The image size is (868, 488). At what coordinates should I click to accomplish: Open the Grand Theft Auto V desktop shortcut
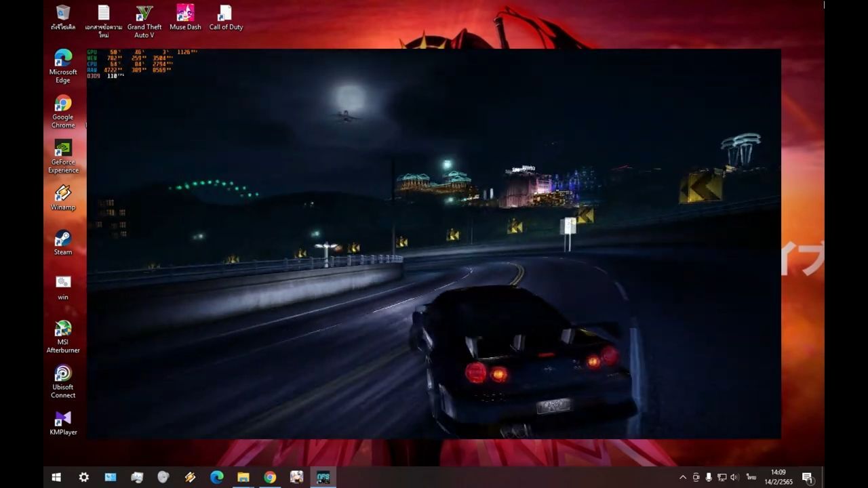tap(144, 14)
